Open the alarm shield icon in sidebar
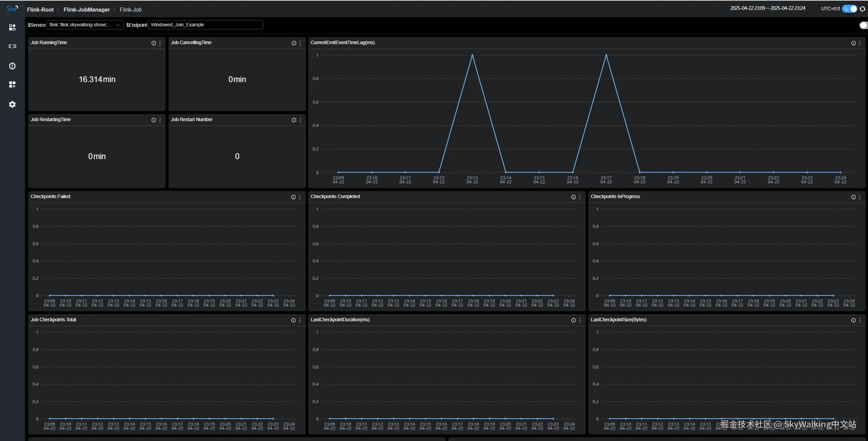The width and height of the screenshot is (868, 441). point(12,66)
